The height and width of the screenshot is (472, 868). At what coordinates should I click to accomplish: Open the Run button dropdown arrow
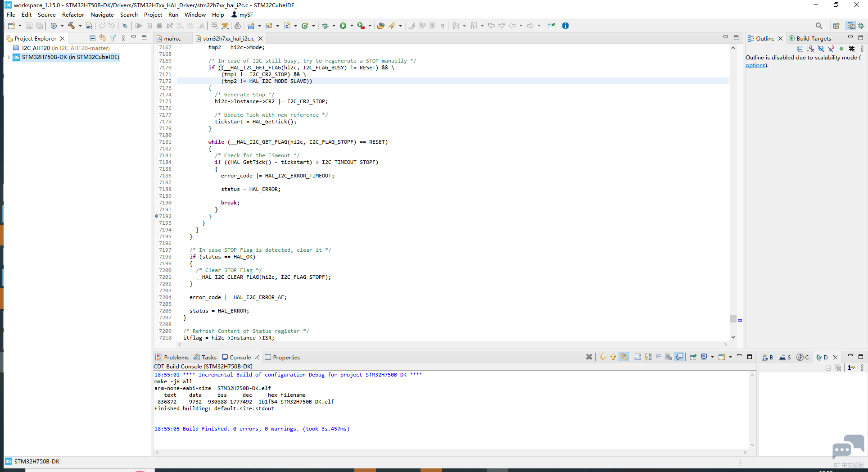(352, 26)
